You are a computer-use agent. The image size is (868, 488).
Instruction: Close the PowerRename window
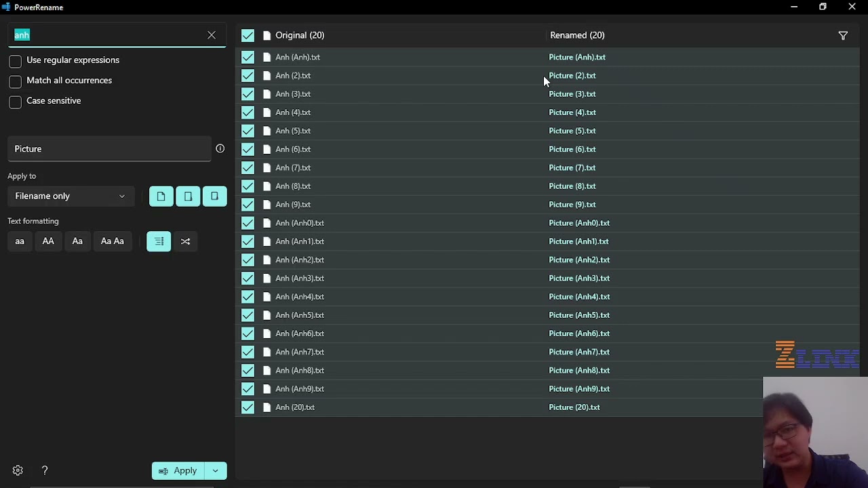point(852,7)
